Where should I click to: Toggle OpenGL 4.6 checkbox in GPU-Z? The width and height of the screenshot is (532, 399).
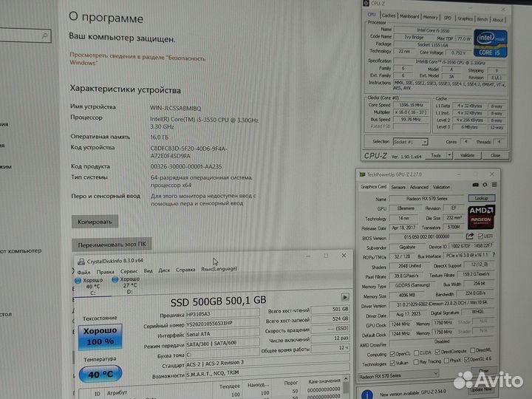(x=467, y=359)
